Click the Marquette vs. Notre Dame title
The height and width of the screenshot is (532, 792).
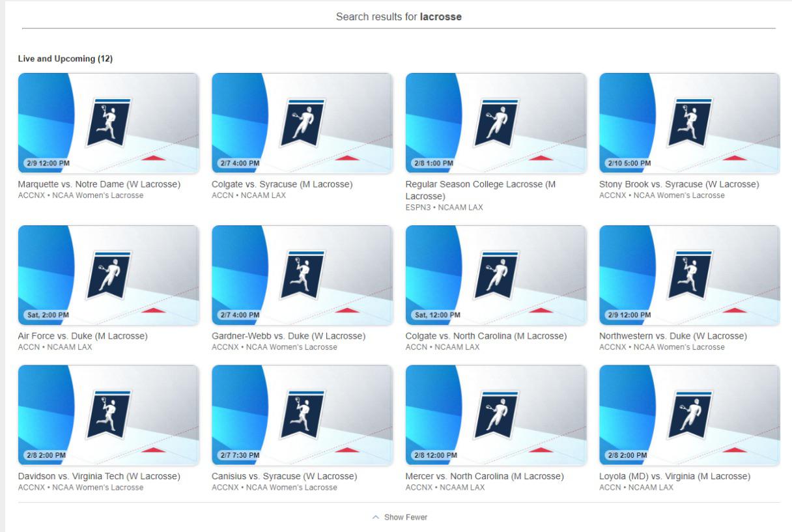click(x=99, y=184)
